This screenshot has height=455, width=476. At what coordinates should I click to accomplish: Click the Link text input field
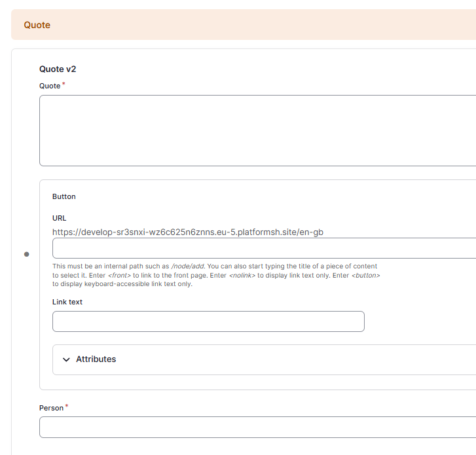click(x=208, y=321)
